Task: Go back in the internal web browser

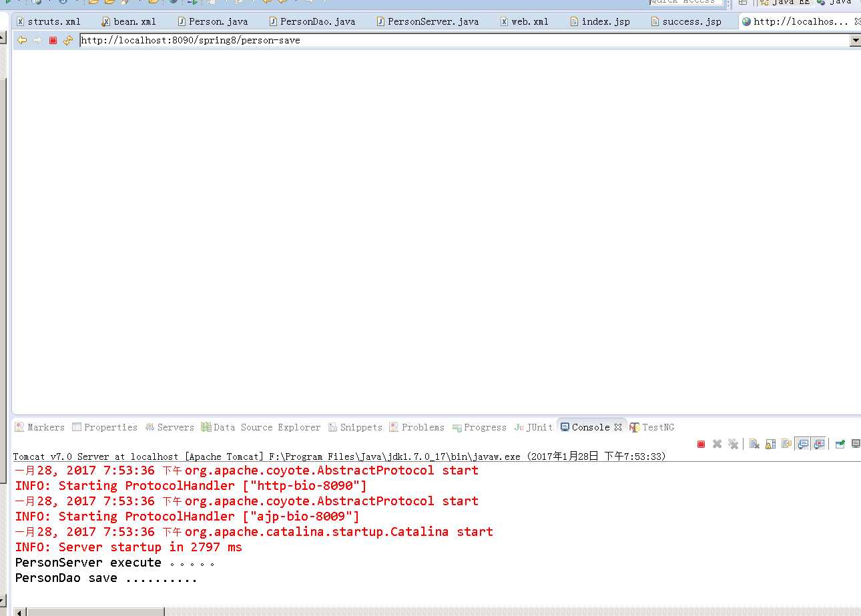Action: [22, 40]
